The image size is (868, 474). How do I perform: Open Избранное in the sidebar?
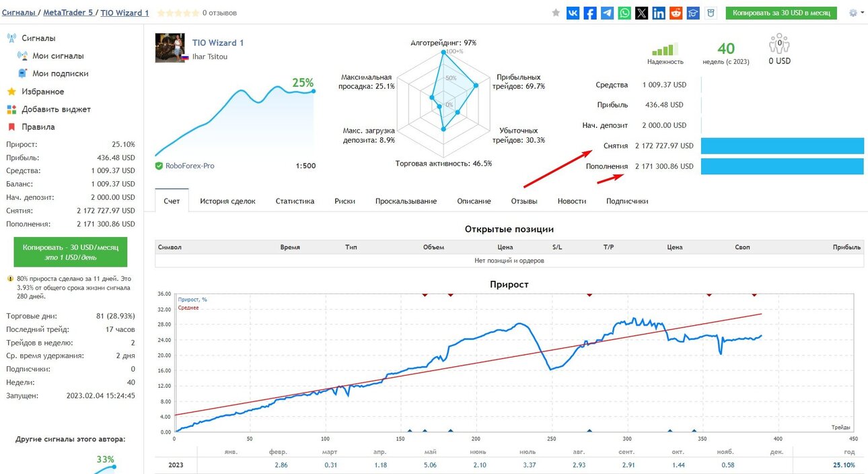pos(43,92)
